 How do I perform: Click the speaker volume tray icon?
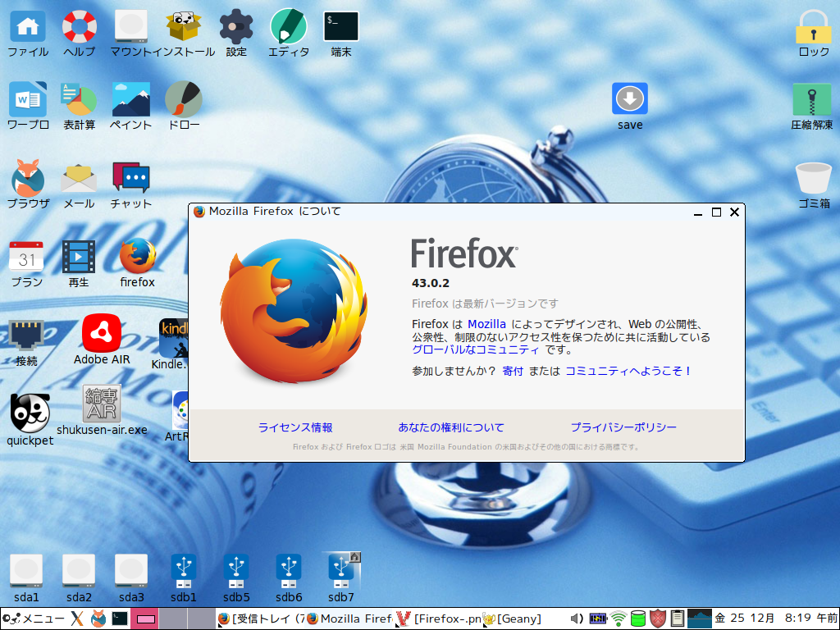tap(577, 619)
